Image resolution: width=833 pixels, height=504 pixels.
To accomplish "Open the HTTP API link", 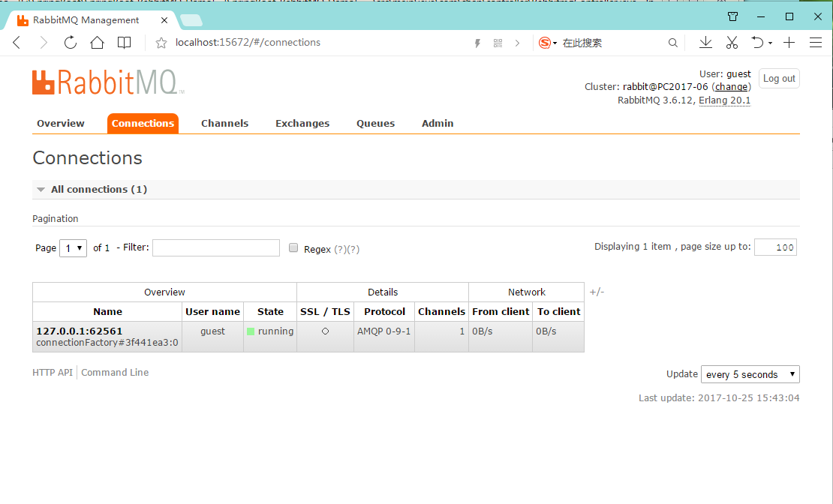I will (53, 372).
